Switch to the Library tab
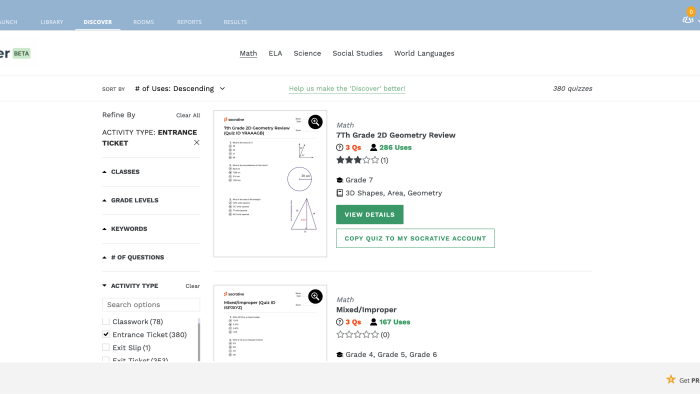 tap(52, 22)
